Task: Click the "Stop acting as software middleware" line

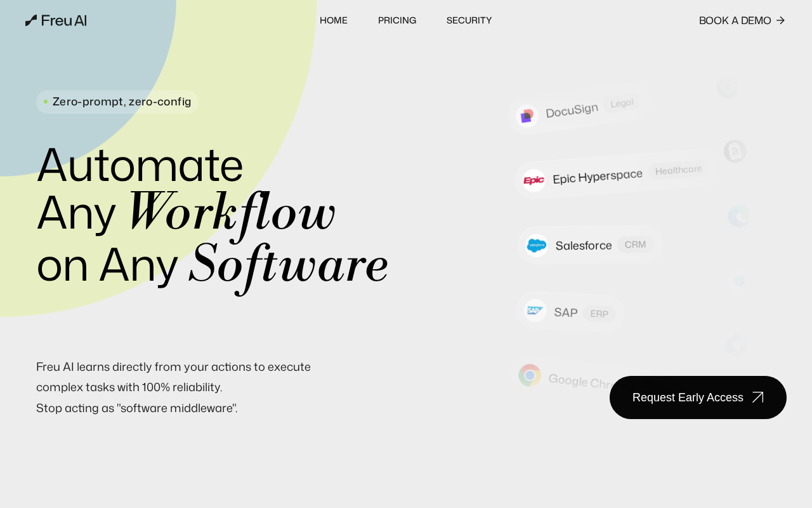Action: [x=137, y=408]
